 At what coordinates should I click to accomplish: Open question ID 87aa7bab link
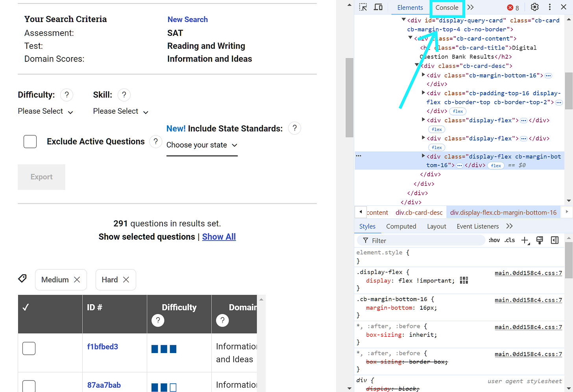(104, 385)
